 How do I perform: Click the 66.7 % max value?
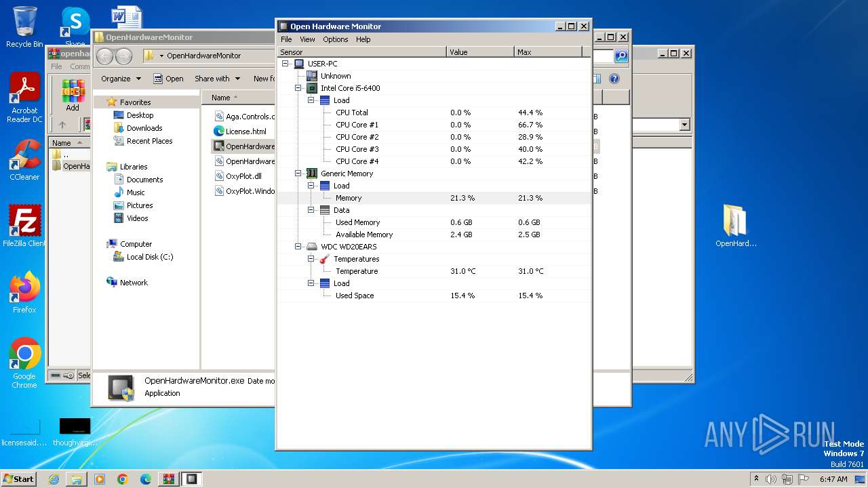point(530,125)
